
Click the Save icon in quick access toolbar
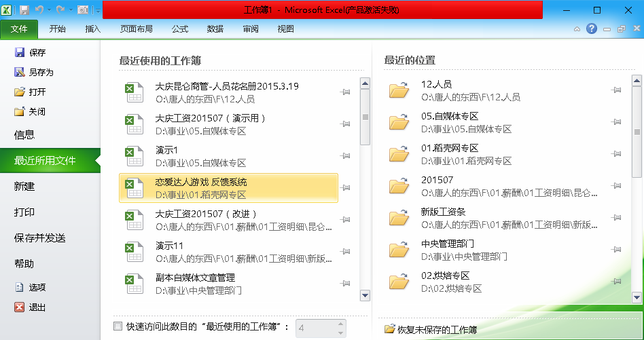coord(24,10)
